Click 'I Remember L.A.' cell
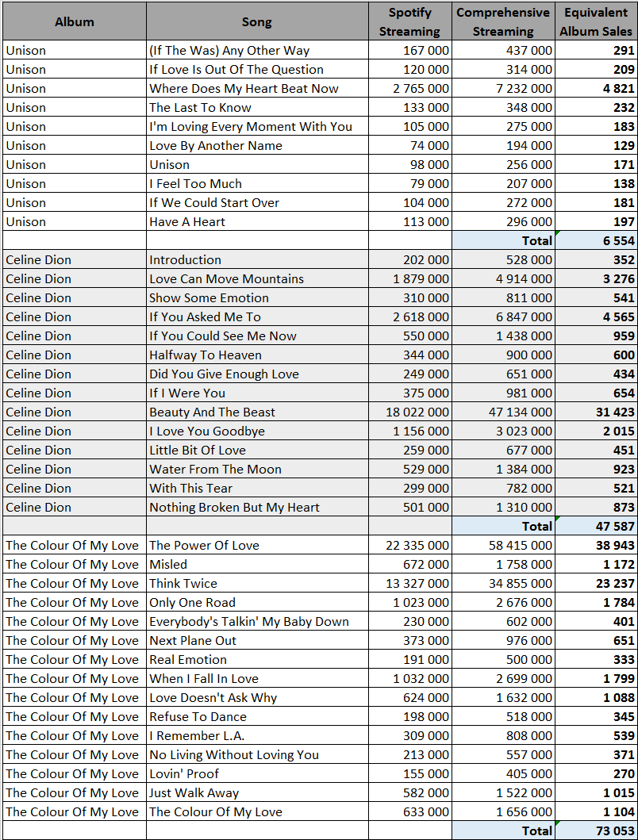This screenshot has height=840, width=638. pyautogui.click(x=257, y=735)
